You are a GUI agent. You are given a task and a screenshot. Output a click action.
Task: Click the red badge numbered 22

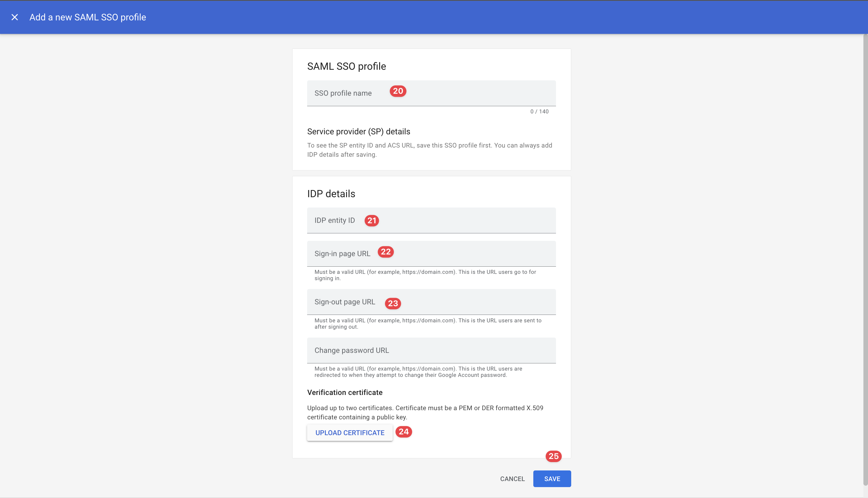[x=385, y=252]
